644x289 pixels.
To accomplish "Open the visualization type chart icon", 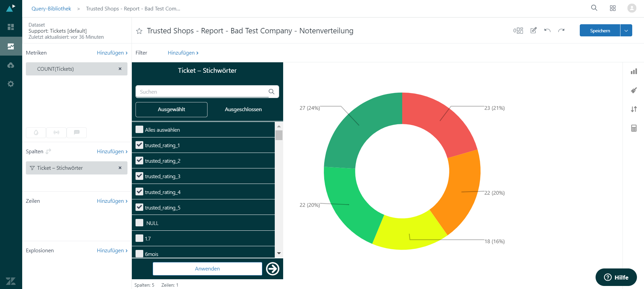I will coord(634,71).
